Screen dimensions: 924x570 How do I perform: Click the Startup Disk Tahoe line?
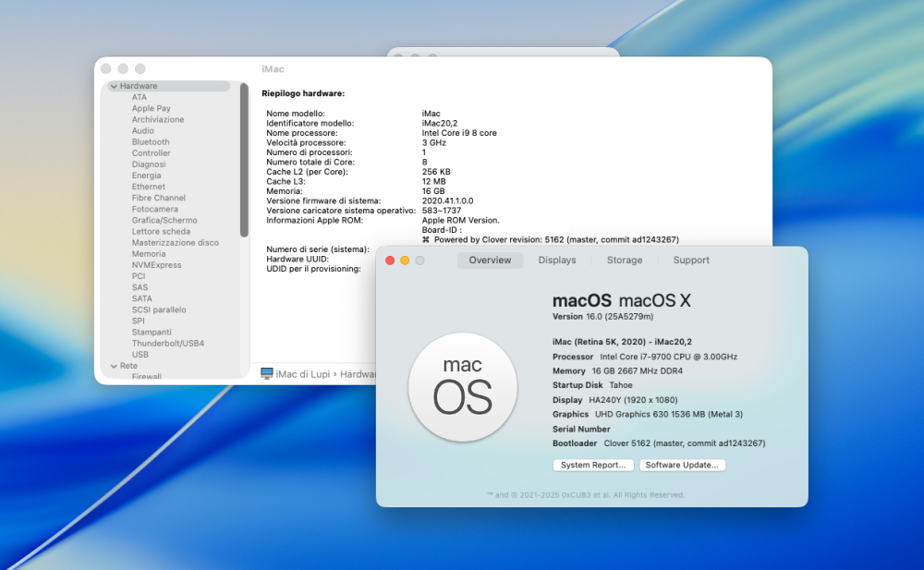point(592,385)
